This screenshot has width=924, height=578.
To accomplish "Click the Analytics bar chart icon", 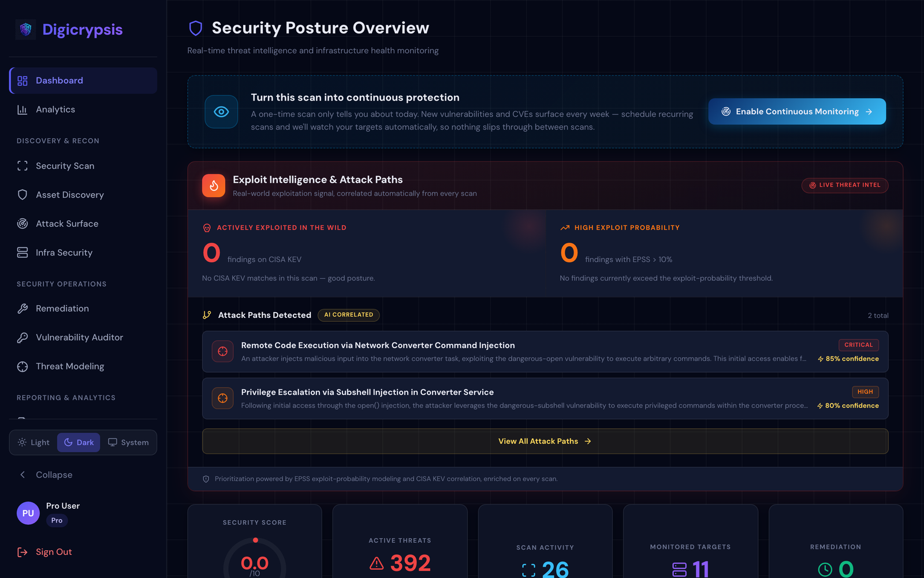I will point(23,110).
